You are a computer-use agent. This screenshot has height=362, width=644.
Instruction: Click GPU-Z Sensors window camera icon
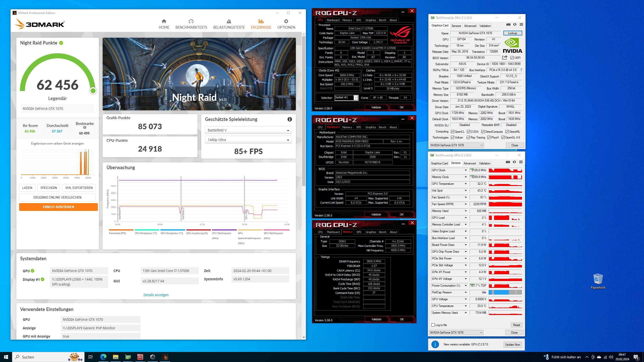(x=508, y=162)
